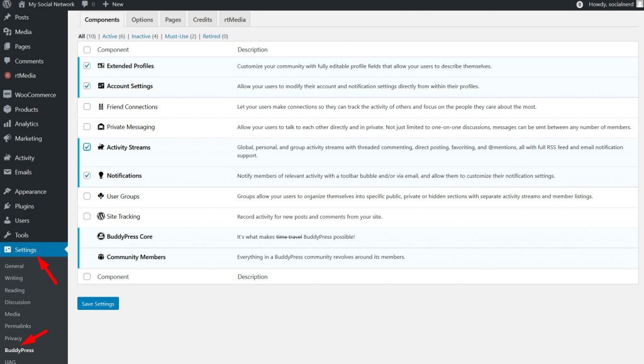Toggle select-all checkbox in table header
This screenshot has width=644, height=364.
point(87,50)
